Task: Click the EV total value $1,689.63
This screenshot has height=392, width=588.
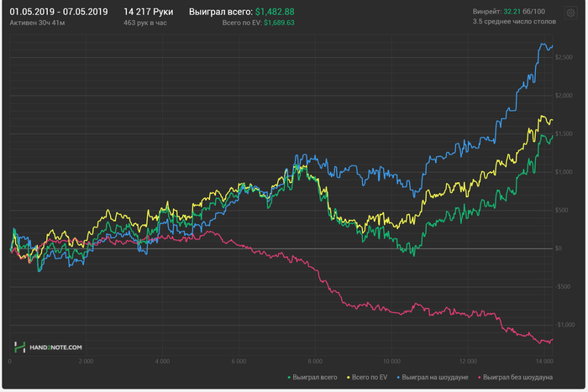Action: (279, 23)
